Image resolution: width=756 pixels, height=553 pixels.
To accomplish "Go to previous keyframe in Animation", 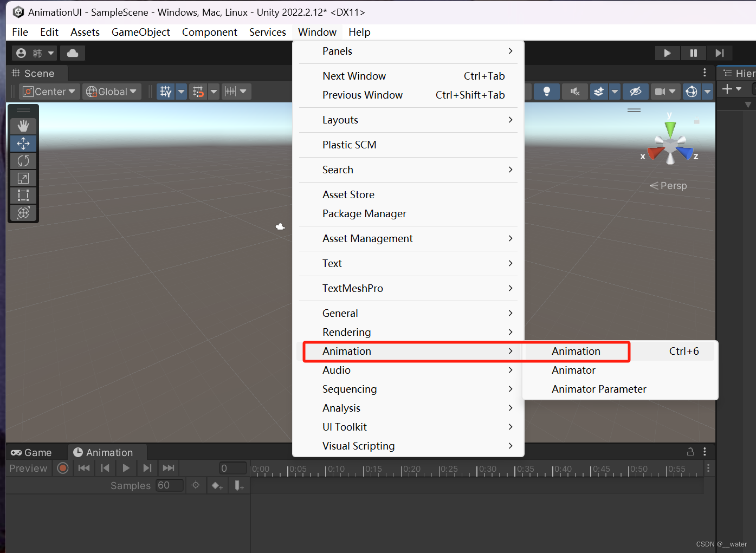I will pos(105,468).
